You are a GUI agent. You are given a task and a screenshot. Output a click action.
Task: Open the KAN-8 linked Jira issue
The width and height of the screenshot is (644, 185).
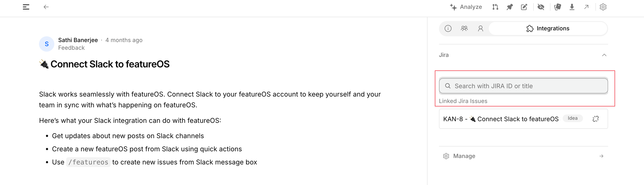[x=501, y=119]
